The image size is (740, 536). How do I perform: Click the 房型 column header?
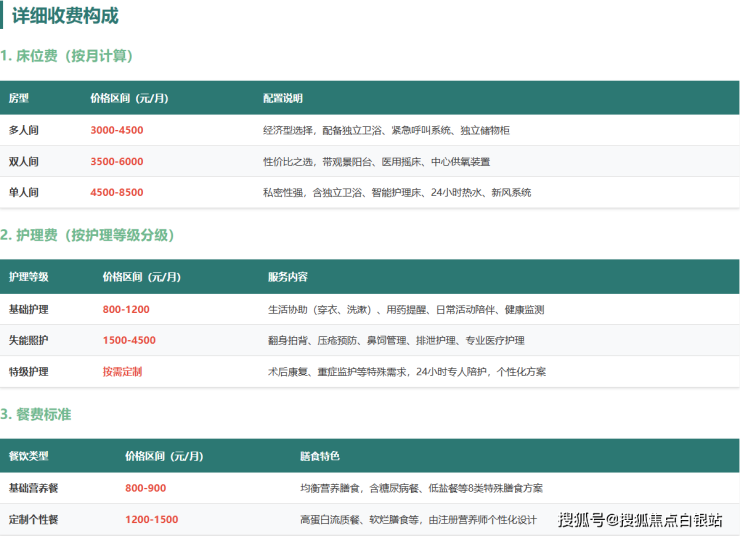pyautogui.click(x=19, y=98)
